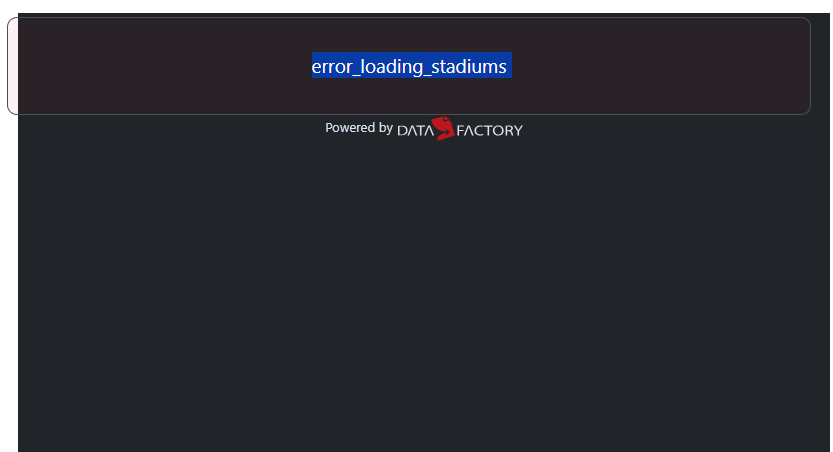Open the DataFactory logo link

tap(460, 129)
